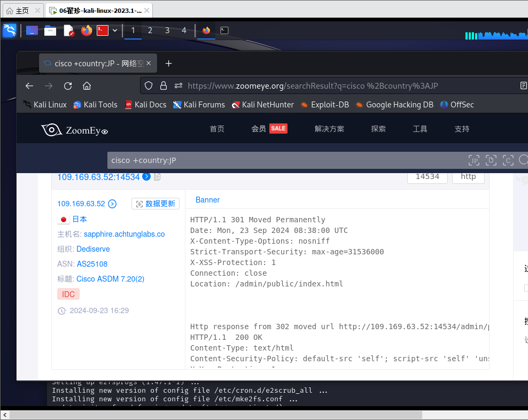528x420 pixels.
Task: Click the IP scan icon in search bar
Action: [x=474, y=160]
